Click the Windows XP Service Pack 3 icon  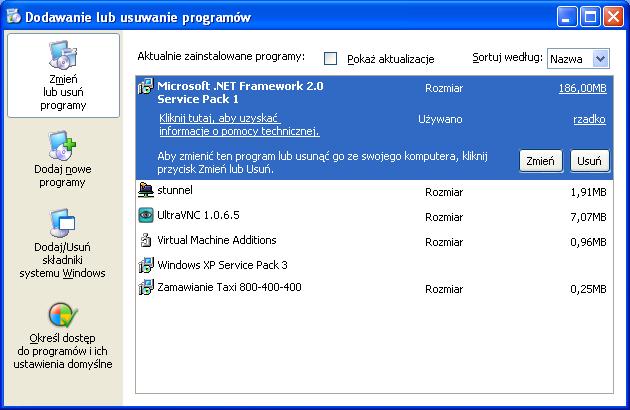coord(146,265)
